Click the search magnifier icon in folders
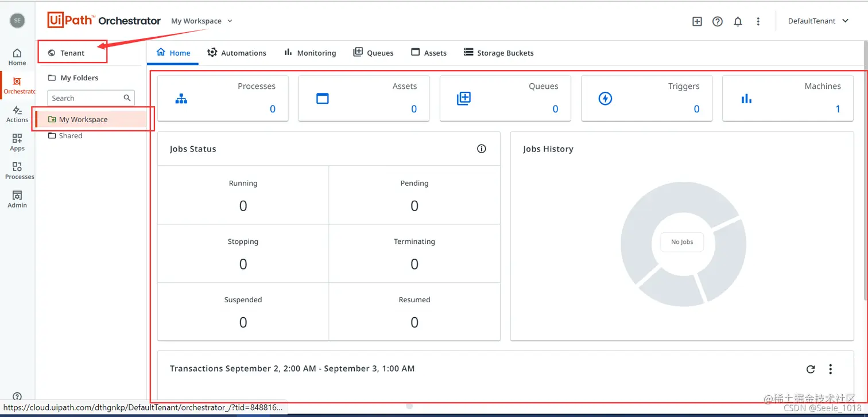Viewport: 868px width, 417px height. 127,98
